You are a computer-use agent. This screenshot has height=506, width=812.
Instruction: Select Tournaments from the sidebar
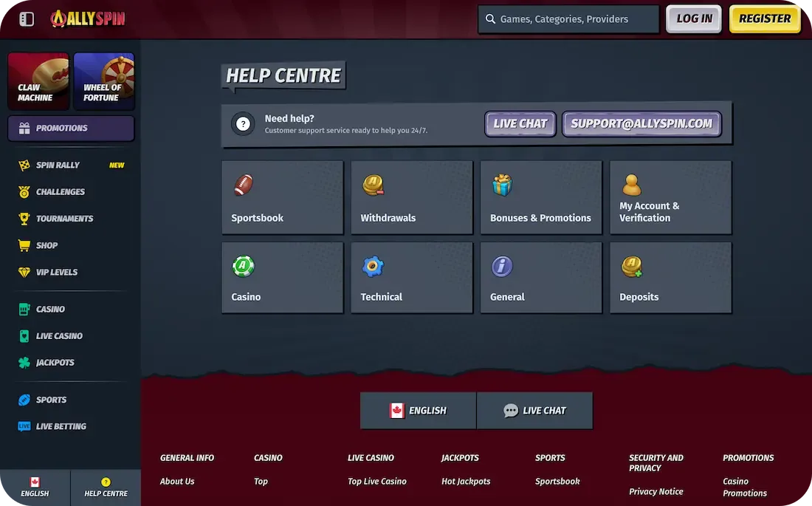point(65,219)
